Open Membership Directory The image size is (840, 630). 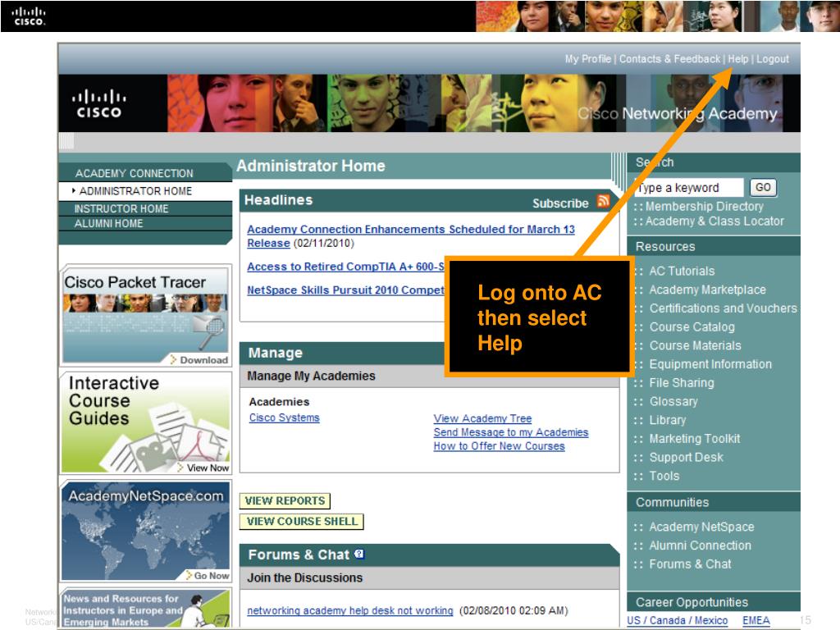tap(704, 206)
